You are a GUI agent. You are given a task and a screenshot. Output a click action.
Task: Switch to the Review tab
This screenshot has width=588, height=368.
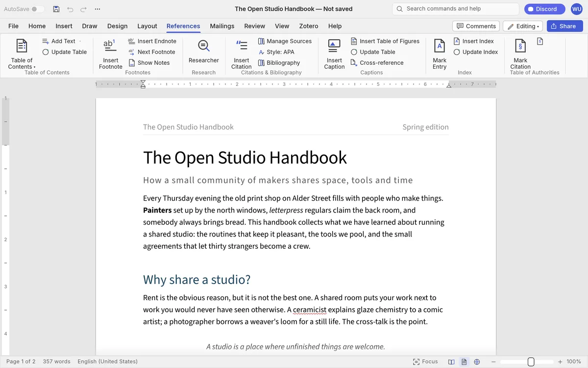(x=254, y=26)
